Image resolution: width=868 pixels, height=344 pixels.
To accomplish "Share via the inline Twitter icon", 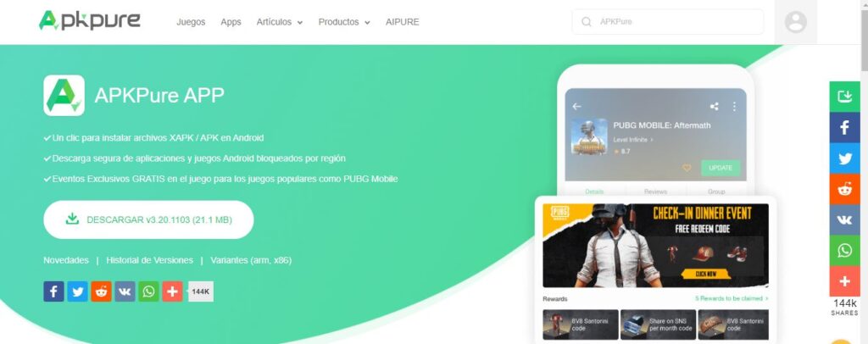I will (77, 291).
